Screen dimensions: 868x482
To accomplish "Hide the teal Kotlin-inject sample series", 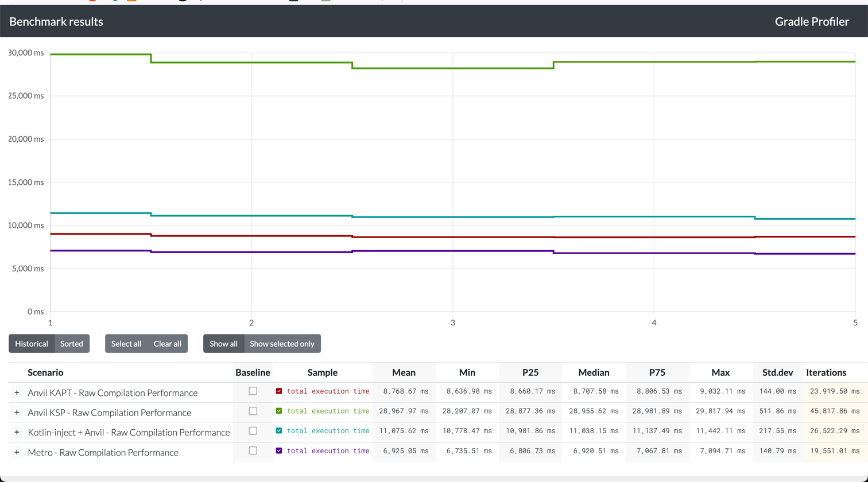I will coord(279,431).
